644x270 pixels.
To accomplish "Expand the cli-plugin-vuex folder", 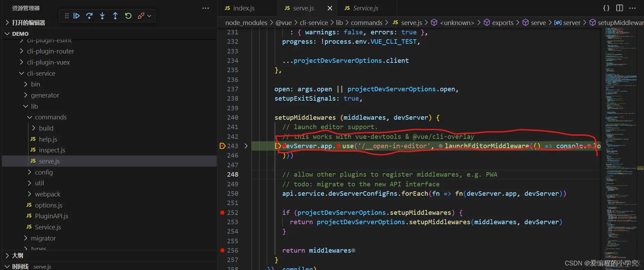I will pyautogui.click(x=49, y=62).
